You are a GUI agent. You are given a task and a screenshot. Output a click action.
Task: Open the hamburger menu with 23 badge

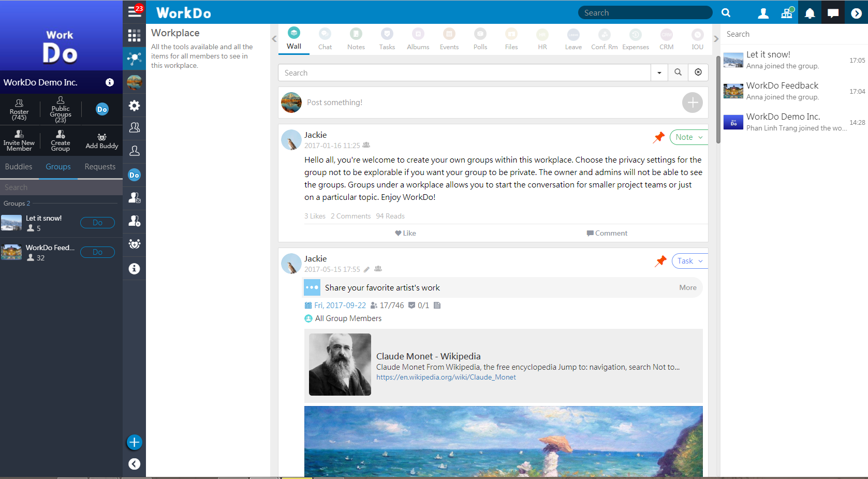click(135, 11)
